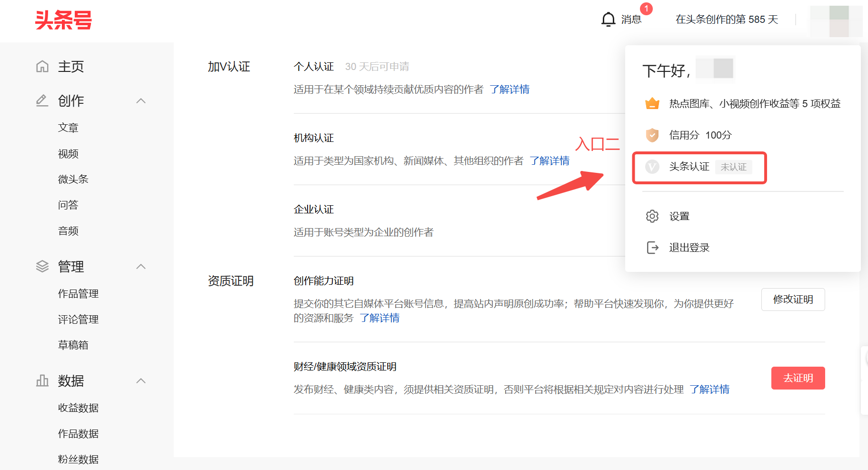Click the red 去证明 button
This screenshot has width=868, height=470.
(798, 378)
